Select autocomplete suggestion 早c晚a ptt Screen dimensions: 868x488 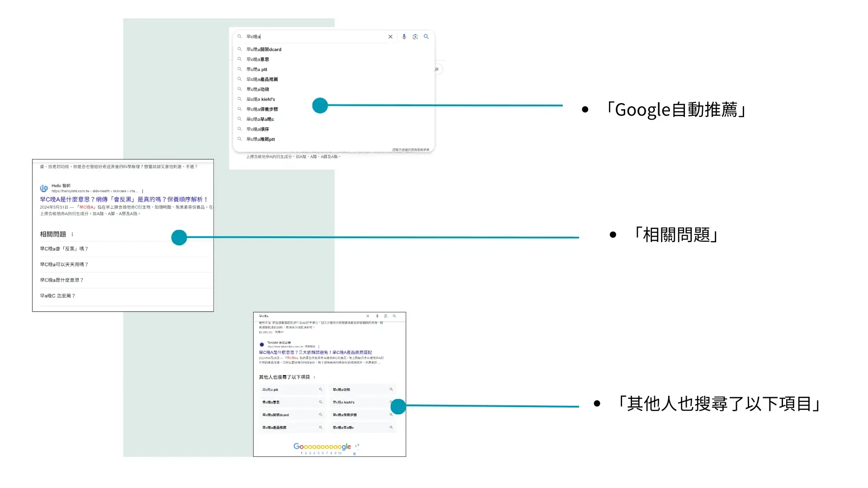[x=334, y=69]
